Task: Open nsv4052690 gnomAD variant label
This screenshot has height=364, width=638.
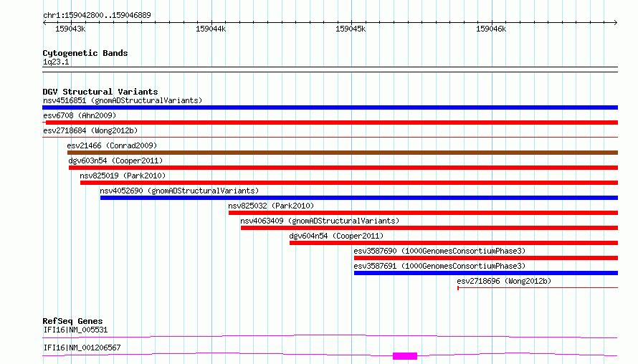Action: (x=179, y=191)
